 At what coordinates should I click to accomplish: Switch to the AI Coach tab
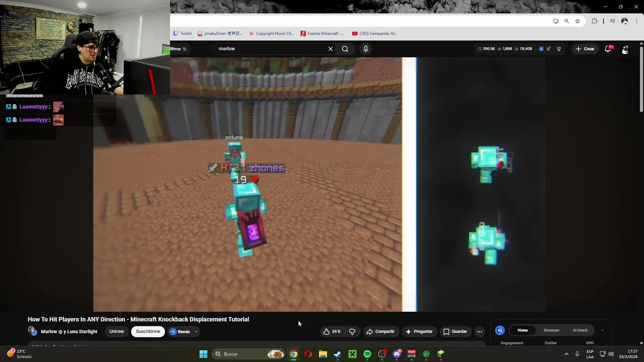[580, 330]
